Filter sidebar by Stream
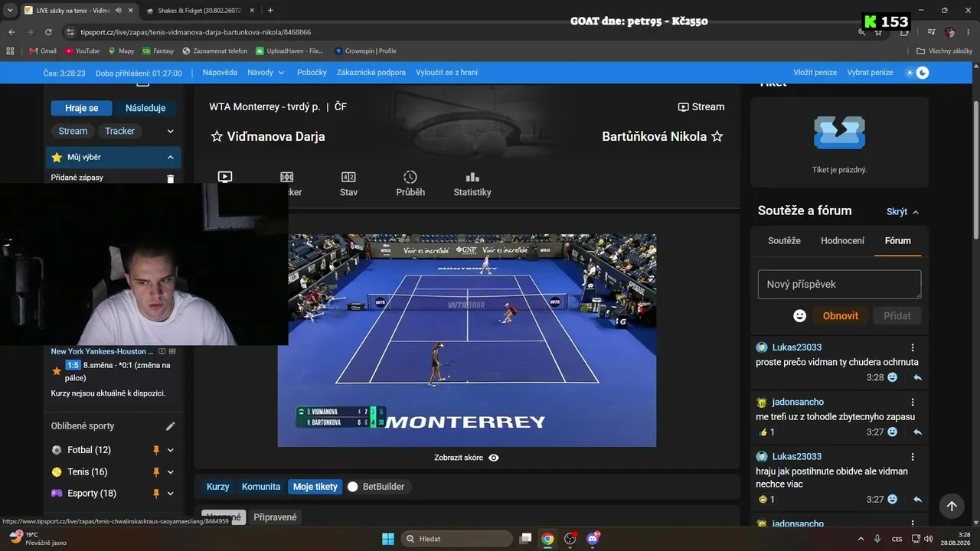The image size is (980, 551). point(73,131)
